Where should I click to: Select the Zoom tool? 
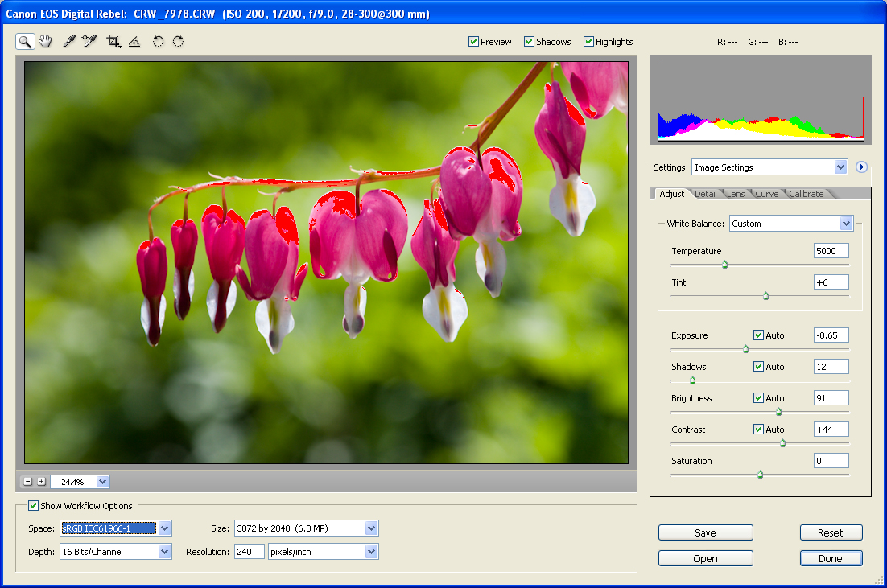click(x=25, y=41)
